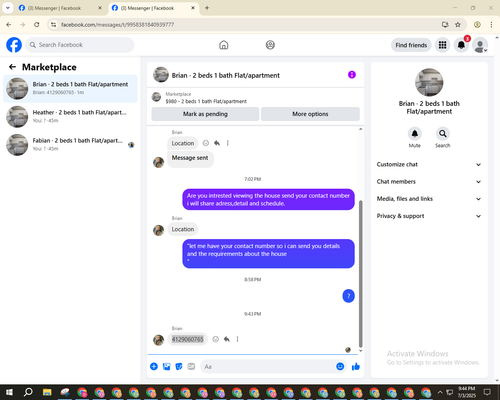The image size is (500, 400).
Task: Open more options for first Location message
Action: coord(228,143)
